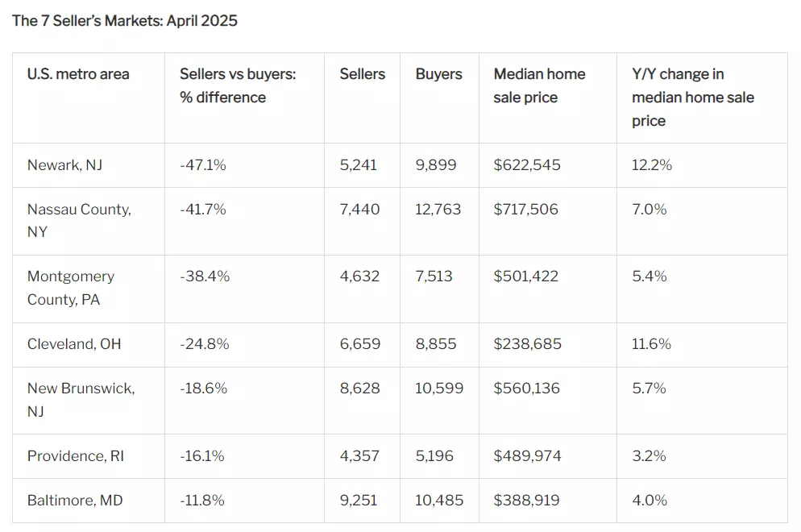Viewport: 801px width, 532px height.
Task: Click the 'Baltimore, MD' cell
Action: [75, 501]
